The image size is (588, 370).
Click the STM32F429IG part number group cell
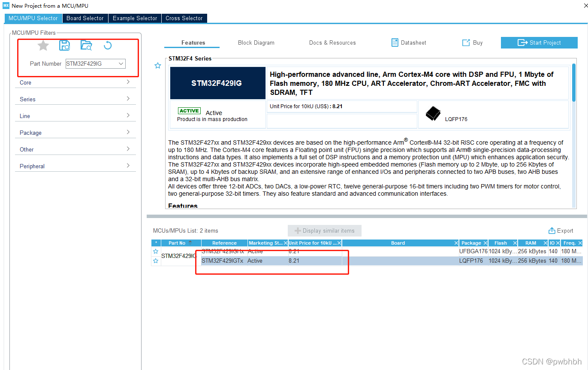181,256
